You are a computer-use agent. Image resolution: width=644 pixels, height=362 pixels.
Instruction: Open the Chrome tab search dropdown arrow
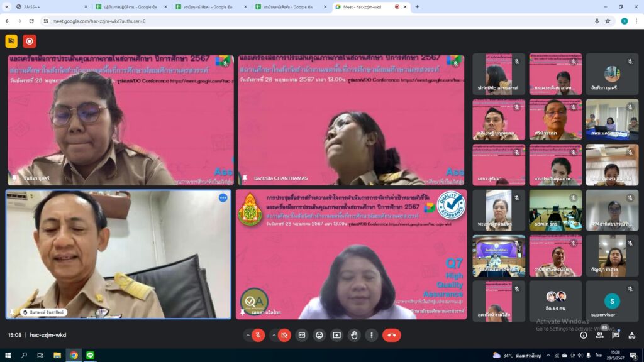click(x=6, y=6)
